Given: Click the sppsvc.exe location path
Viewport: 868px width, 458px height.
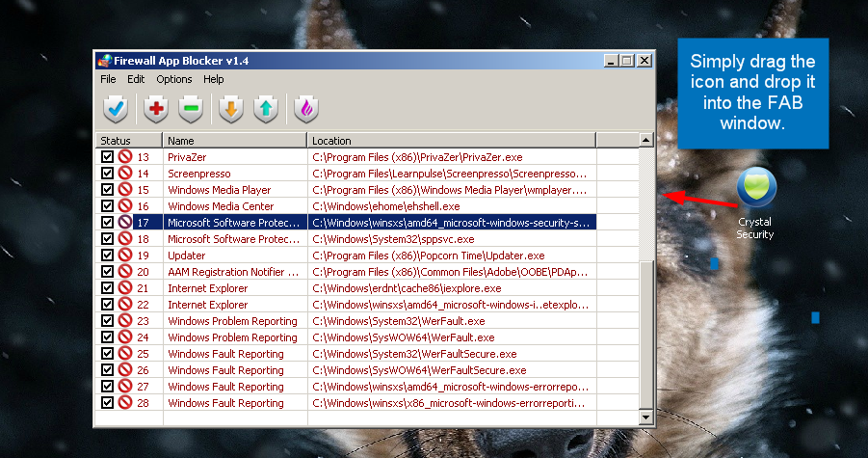Looking at the screenshot, I should coord(393,239).
